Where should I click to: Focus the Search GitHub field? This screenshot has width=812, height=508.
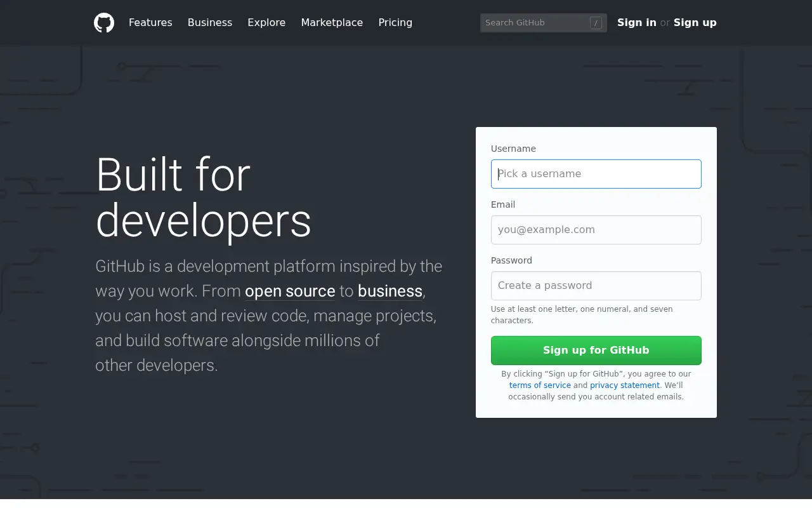544,23
